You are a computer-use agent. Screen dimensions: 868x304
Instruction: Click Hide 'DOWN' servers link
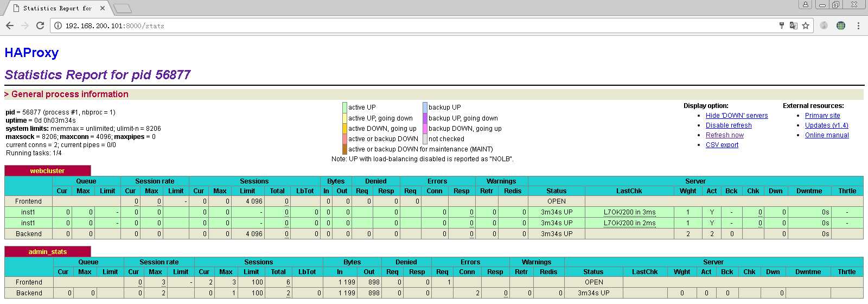[x=737, y=116]
